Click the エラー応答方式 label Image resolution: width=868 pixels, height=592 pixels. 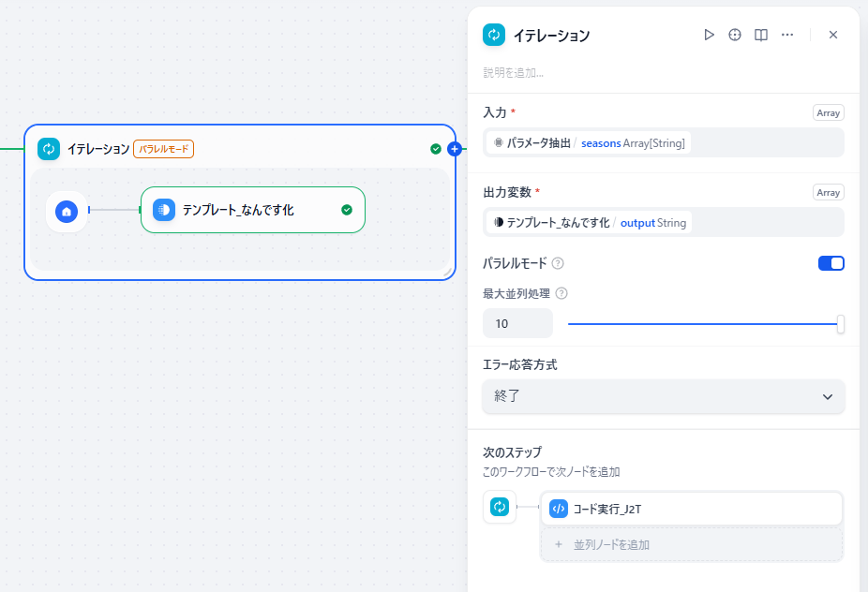(520, 364)
